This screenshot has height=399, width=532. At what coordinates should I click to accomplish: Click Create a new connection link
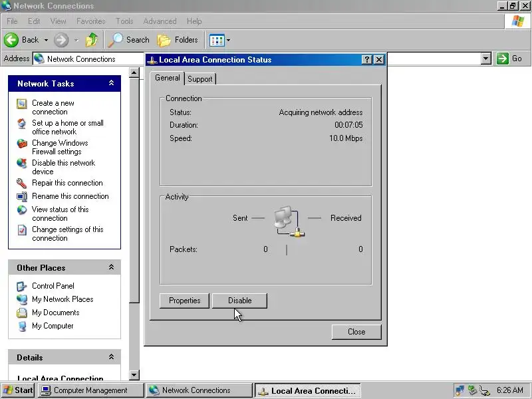53,108
